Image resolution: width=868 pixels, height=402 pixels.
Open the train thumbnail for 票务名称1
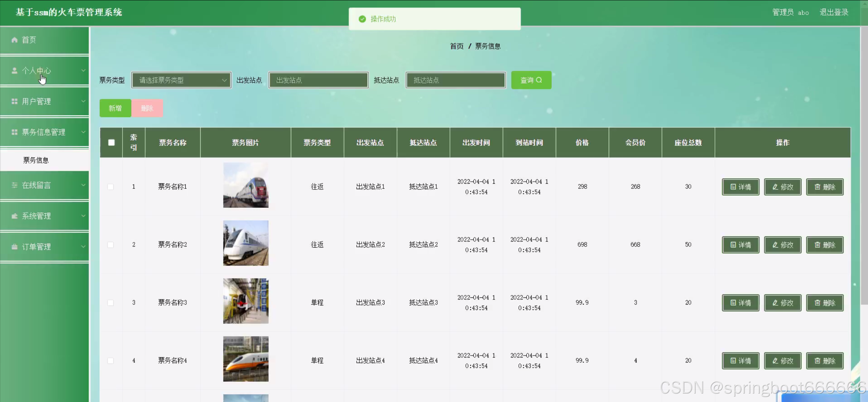(246, 185)
